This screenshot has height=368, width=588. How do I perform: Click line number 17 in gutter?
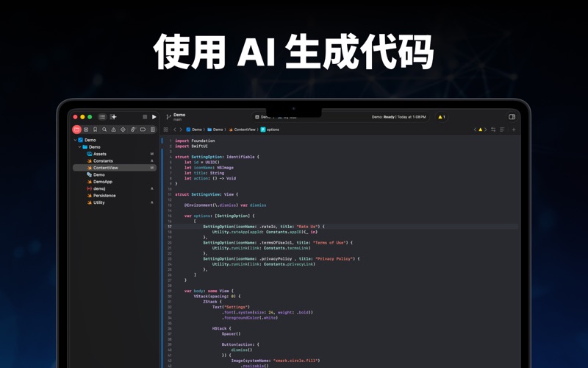point(170,227)
